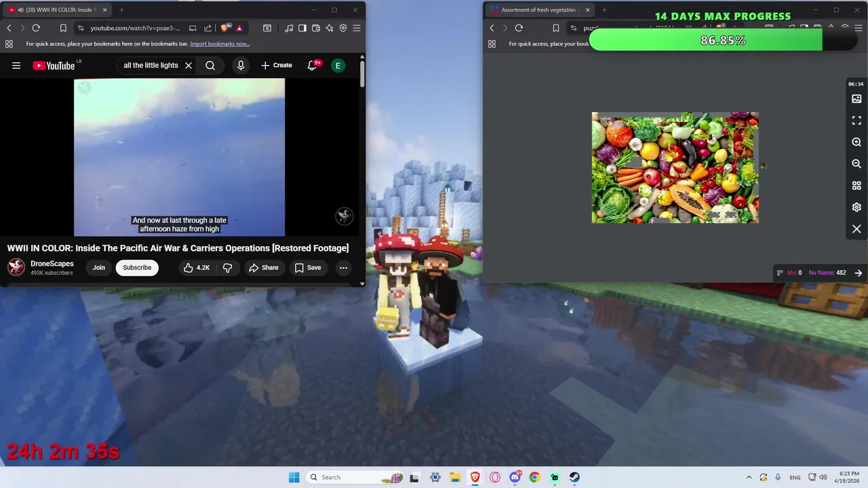Go to YouTube home via logo
This screenshot has width=868, height=488.
(x=54, y=66)
